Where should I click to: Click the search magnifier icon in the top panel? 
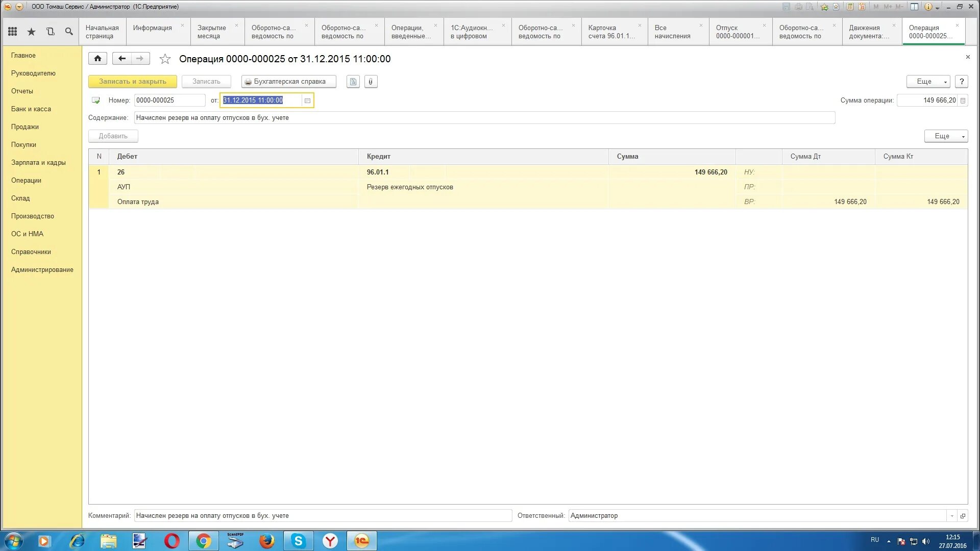(x=69, y=32)
